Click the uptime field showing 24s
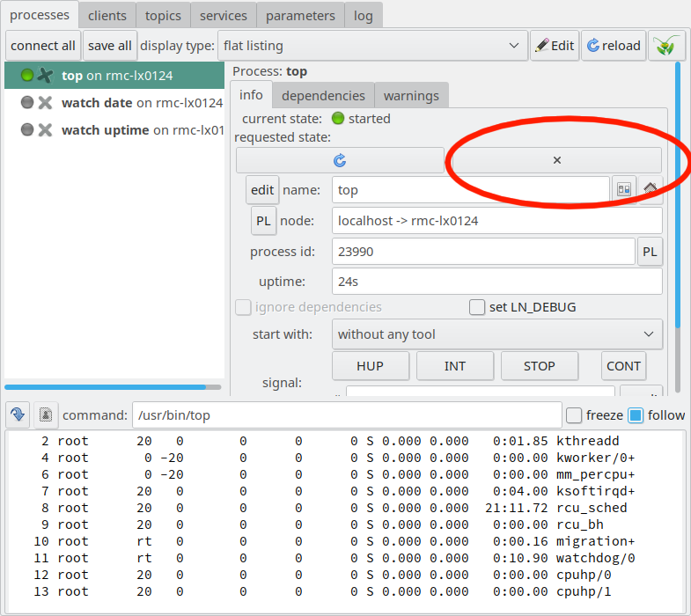 [x=497, y=282]
